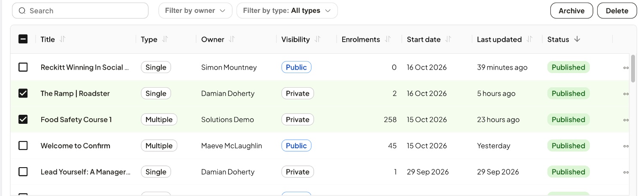Open Welcome to Confirm course

(x=75, y=146)
